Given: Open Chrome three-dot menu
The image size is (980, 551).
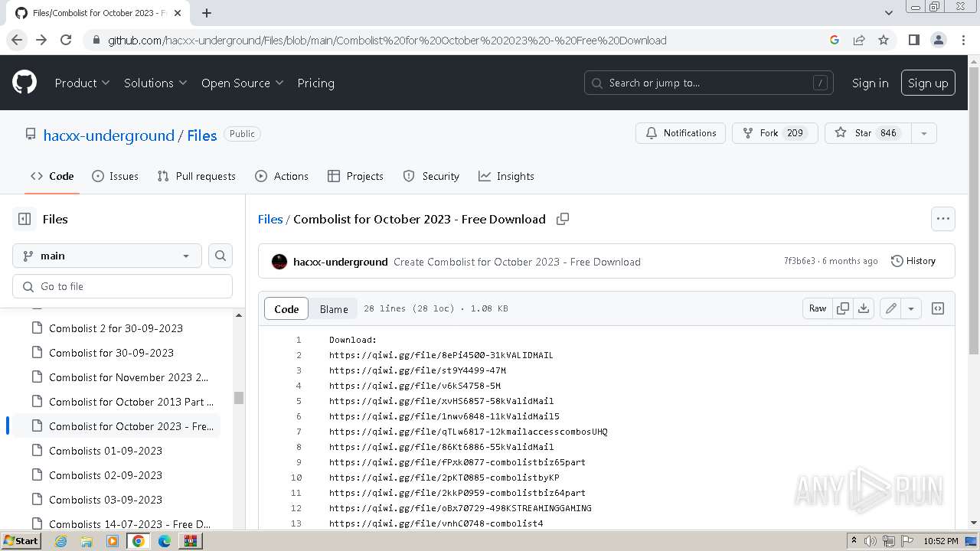Looking at the screenshot, I should tap(962, 40).
